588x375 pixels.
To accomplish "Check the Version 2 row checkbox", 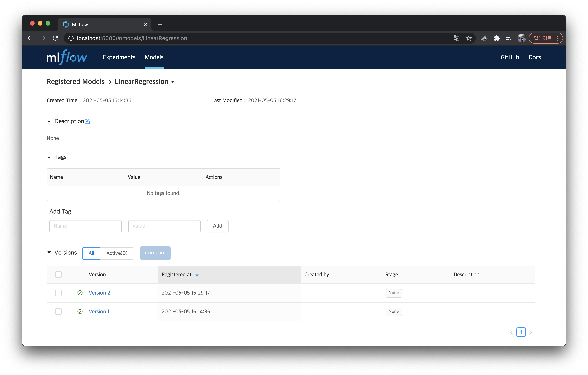I will pyautogui.click(x=58, y=293).
